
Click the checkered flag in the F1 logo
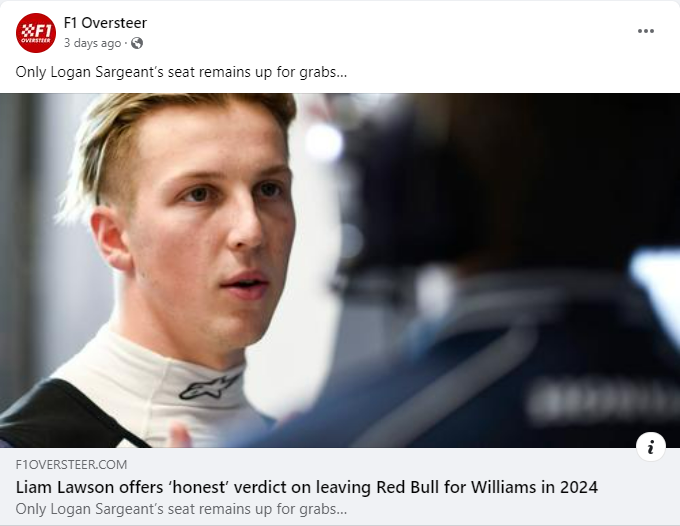pyautogui.click(x=28, y=30)
